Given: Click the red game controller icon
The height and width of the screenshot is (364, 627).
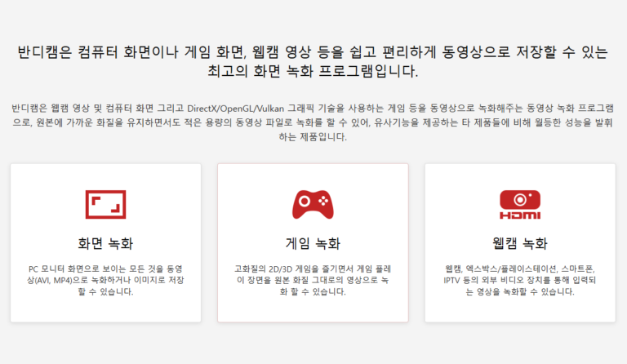Looking at the screenshot, I should pos(313,205).
